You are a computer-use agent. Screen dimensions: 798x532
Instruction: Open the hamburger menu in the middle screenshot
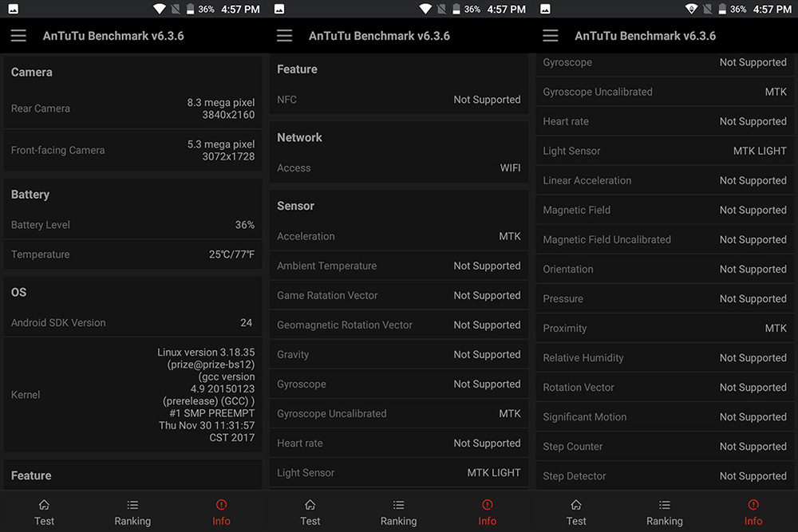tap(285, 36)
